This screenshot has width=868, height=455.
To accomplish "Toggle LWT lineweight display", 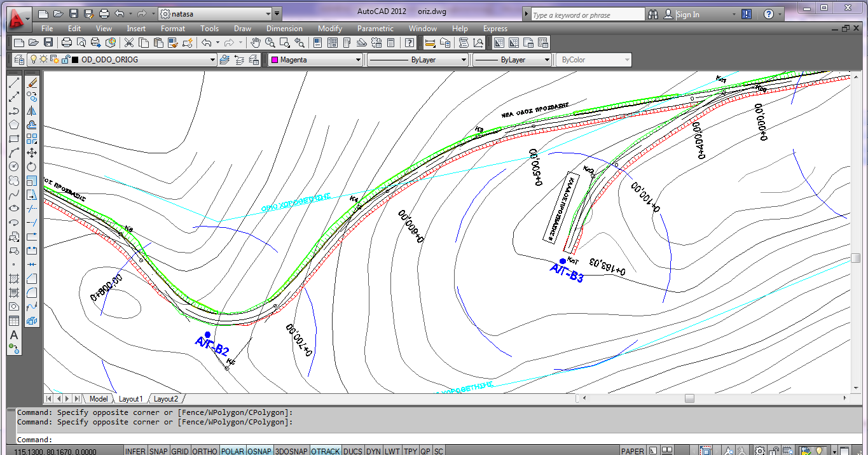I will (x=392, y=451).
